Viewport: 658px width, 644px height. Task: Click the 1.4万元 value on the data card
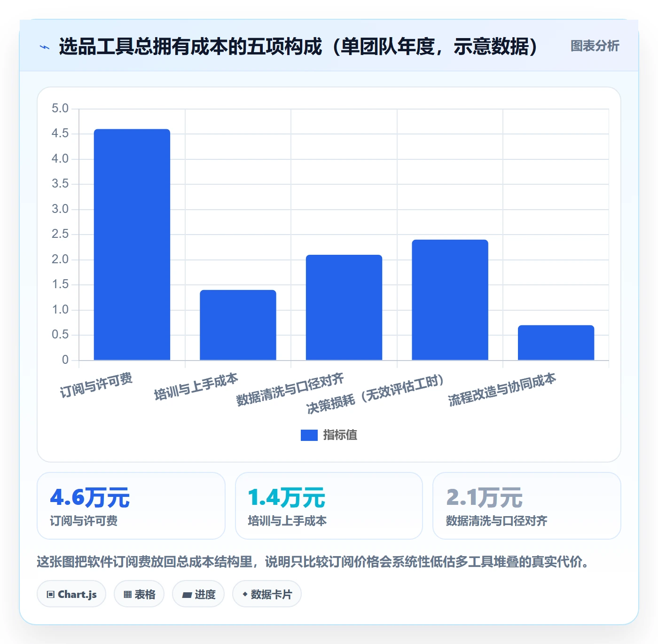click(x=287, y=497)
